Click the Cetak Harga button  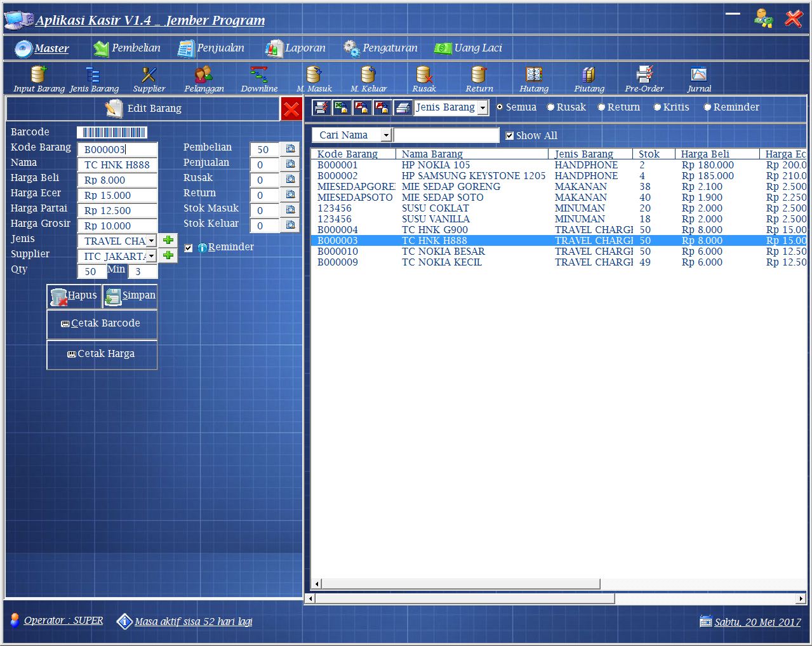pos(102,354)
